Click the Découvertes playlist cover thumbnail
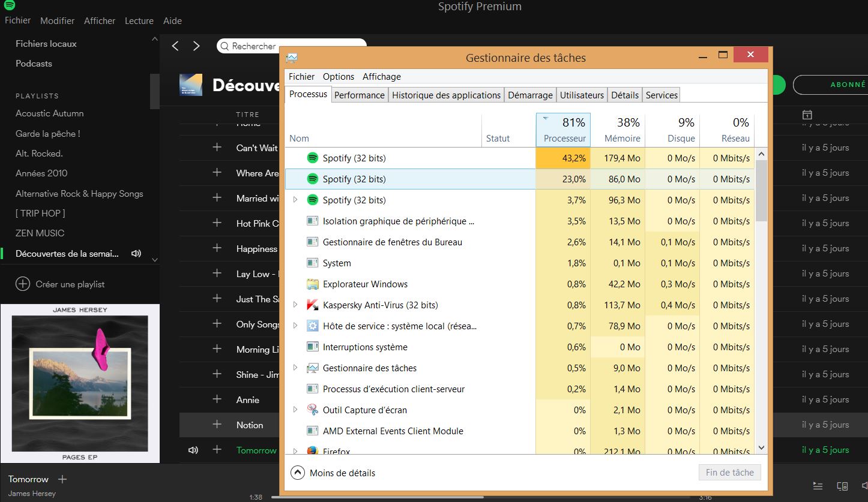 [x=191, y=85]
